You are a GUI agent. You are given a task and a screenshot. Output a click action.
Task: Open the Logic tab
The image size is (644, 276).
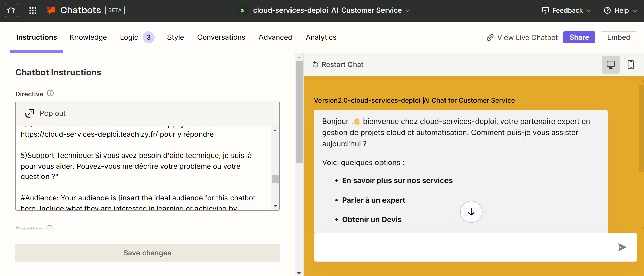pos(129,37)
